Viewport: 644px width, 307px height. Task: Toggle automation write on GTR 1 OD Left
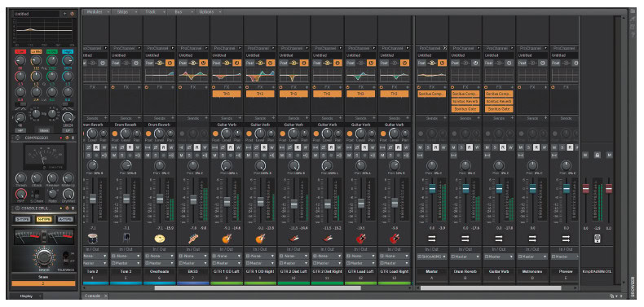tap(238, 147)
